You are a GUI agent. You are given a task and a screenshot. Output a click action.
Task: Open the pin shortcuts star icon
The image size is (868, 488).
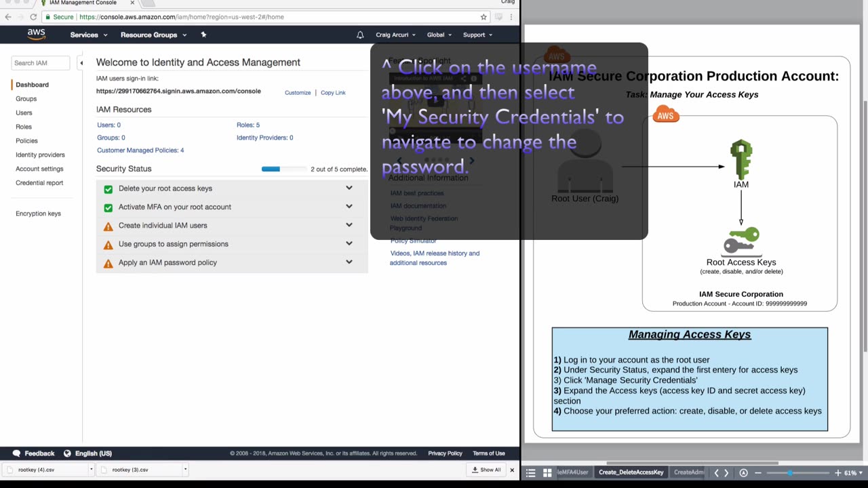[203, 35]
